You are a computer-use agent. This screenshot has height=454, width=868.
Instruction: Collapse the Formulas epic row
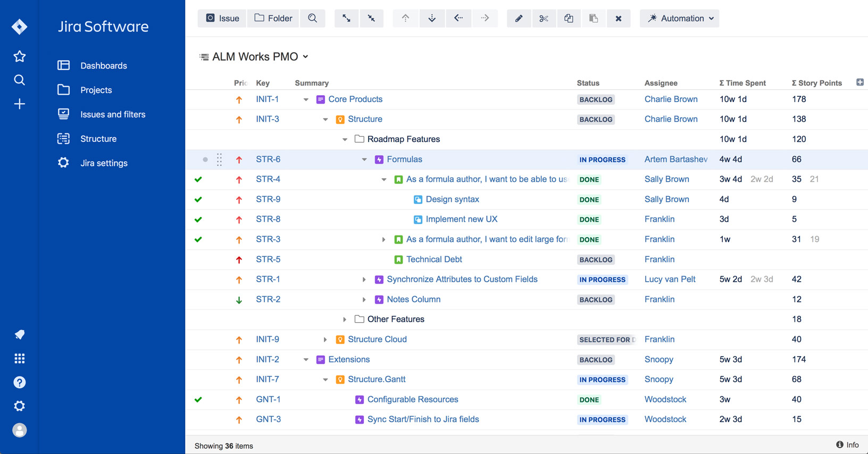pyautogui.click(x=364, y=159)
